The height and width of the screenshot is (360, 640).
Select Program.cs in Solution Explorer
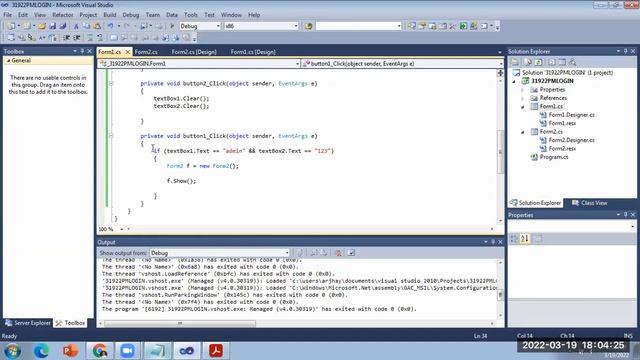tap(553, 157)
